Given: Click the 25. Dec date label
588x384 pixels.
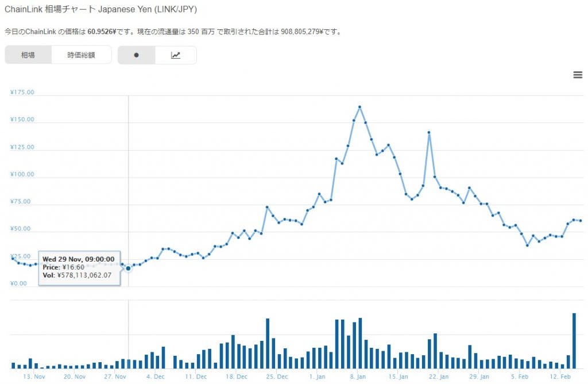Looking at the screenshot, I should pyautogui.click(x=277, y=377).
